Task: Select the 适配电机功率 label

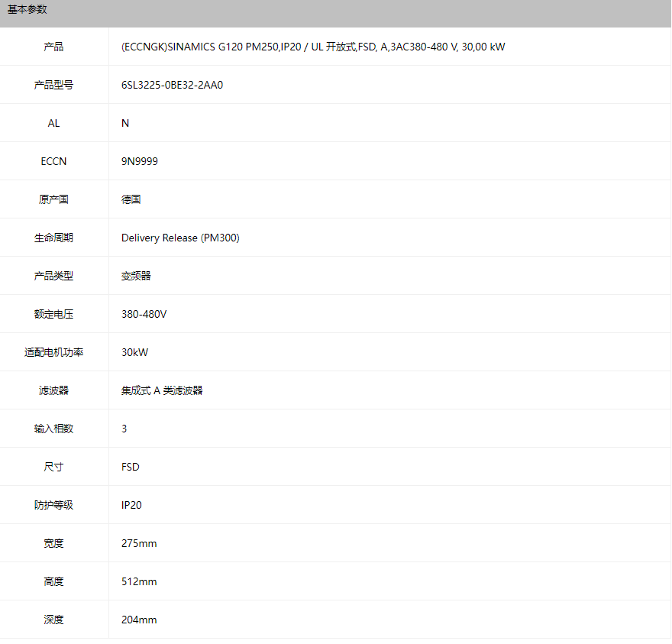Action: pos(53,352)
